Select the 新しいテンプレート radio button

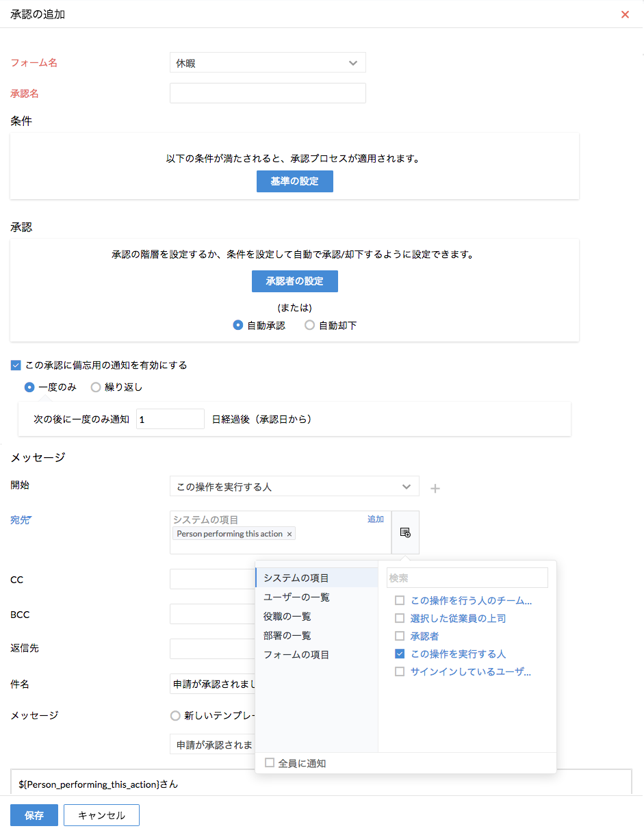pos(175,716)
